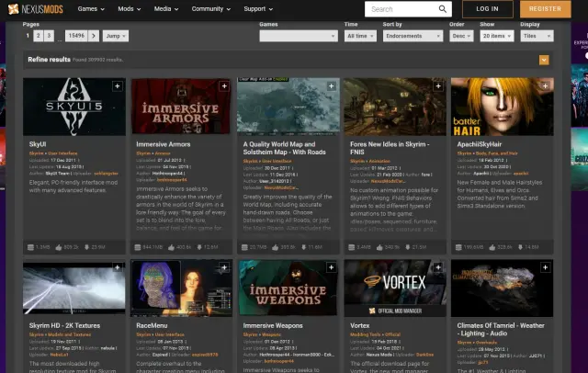Open the ApachiiSkyHair battler hair thumbnail
Image resolution: width=588 pixels, height=373 pixels.
click(x=503, y=107)
